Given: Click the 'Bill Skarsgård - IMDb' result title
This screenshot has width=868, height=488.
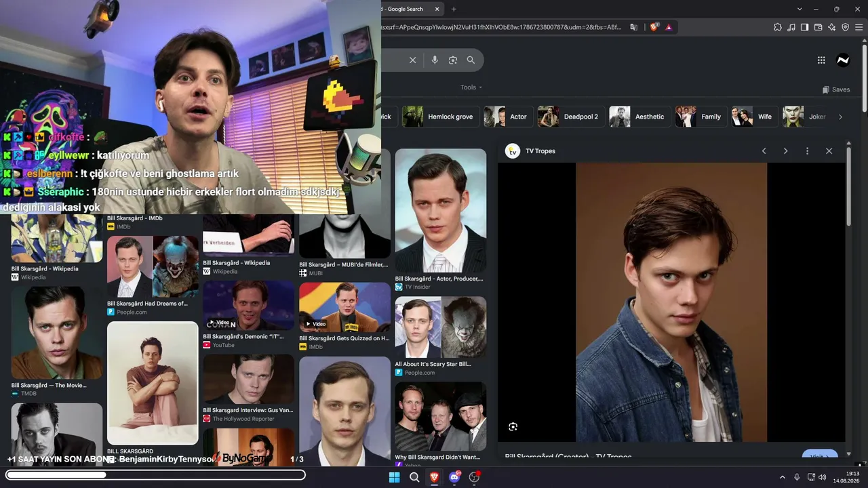Looking at the screenshot, I should [x=135, y=218].
